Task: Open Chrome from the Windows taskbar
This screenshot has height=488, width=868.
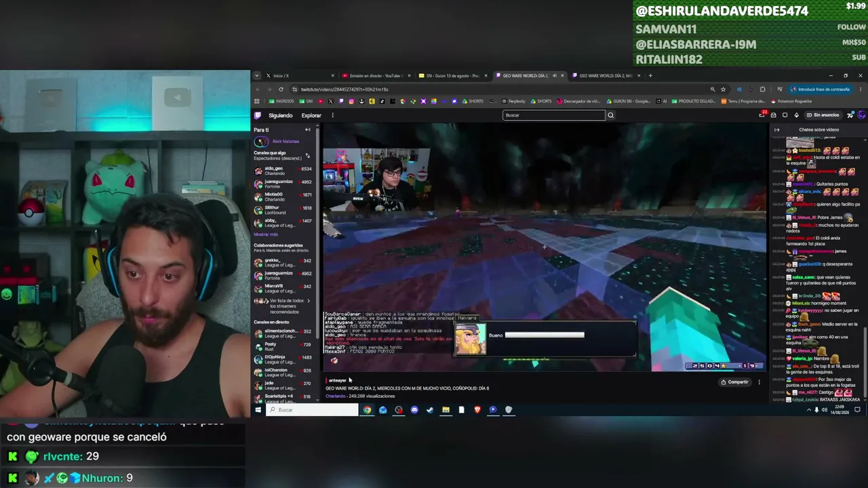Action: coord(367,409)
